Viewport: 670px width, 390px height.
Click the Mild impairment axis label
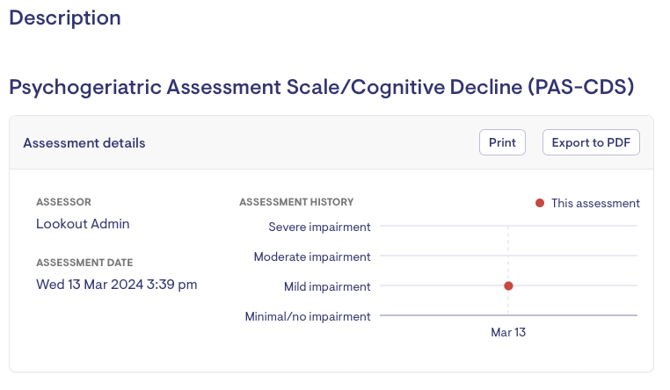click(x=327, y=287)
